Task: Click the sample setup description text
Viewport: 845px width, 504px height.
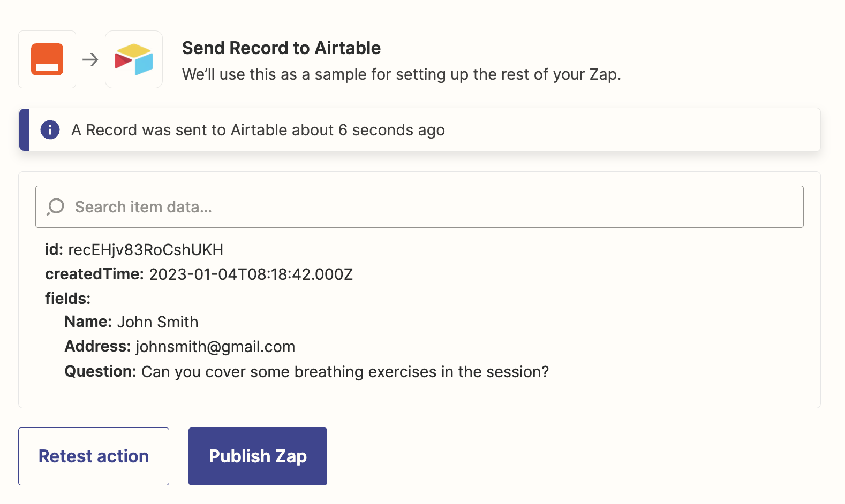Action: (x=402, y=74)
